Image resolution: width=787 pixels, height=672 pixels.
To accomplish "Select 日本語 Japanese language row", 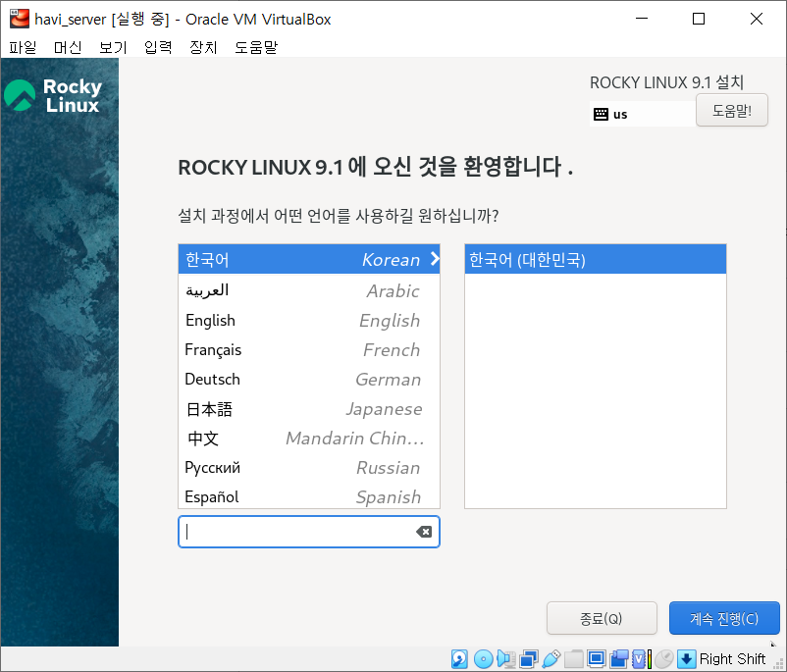I will [309, 408].
